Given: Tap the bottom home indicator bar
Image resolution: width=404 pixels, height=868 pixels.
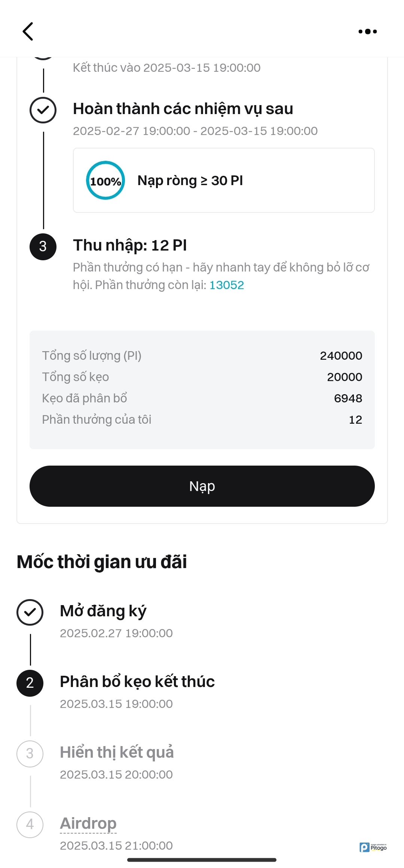Looking at the screenshot, I should click(x=202, y=860).
